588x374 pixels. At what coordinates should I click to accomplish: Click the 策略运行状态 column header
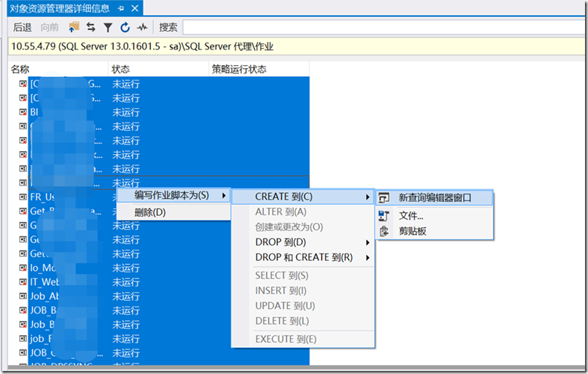(x=259, y=69)
